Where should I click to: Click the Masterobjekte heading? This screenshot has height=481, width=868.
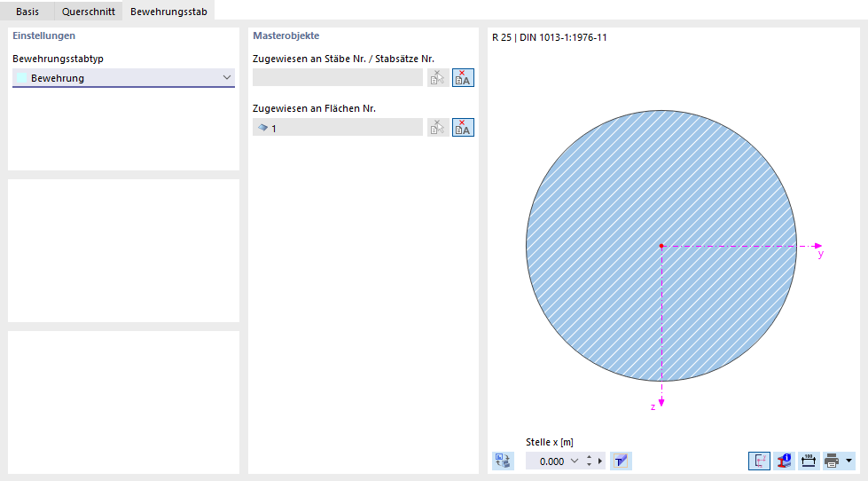(285, 35)
